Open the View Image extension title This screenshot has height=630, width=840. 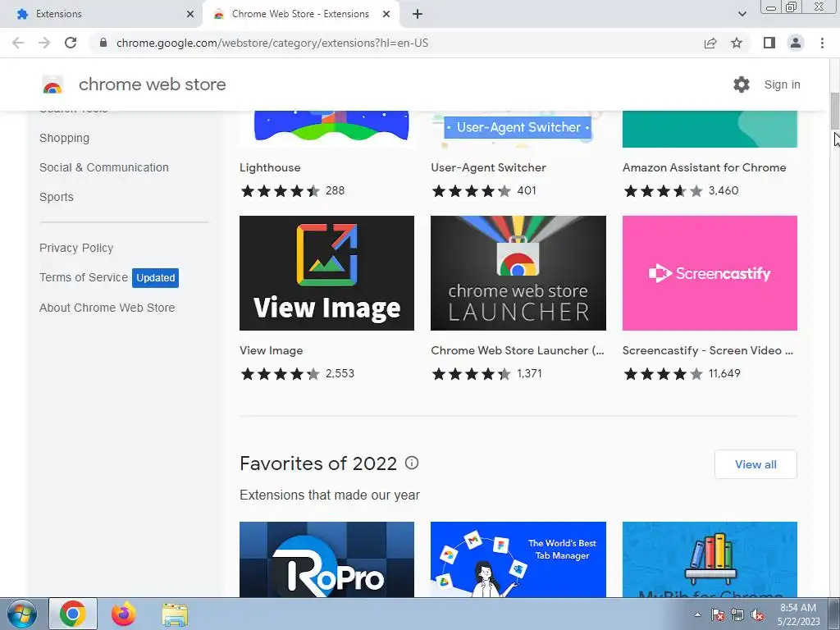pos(271,351)
